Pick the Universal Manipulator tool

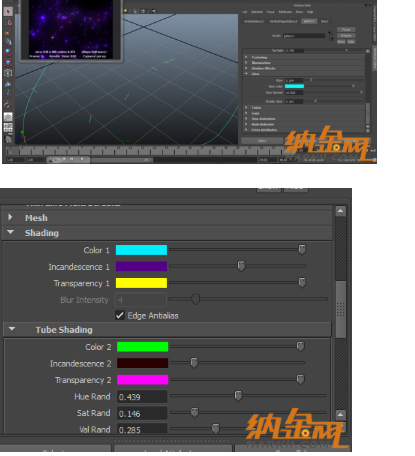[8, 73]
